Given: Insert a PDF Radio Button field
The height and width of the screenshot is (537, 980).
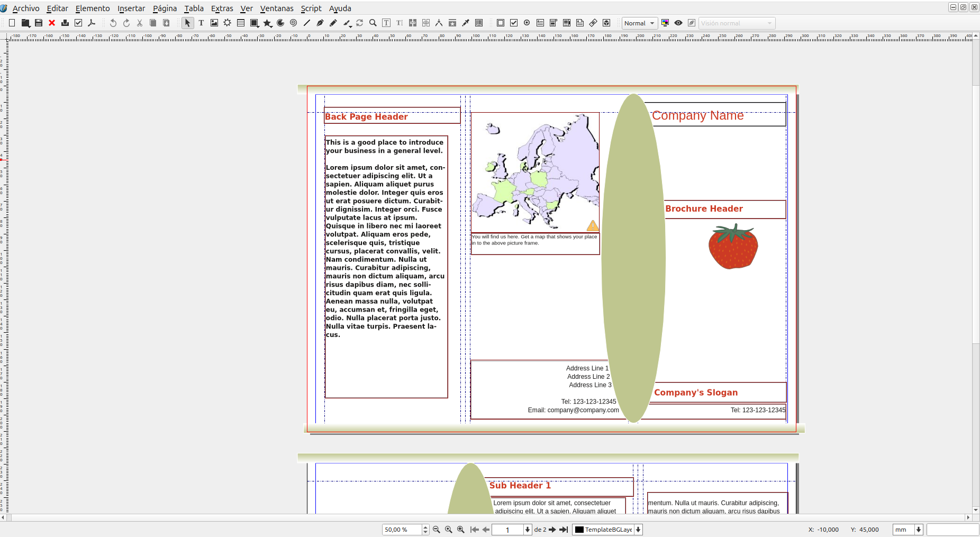Looking at the screenshot, I should tap(527, 23).
